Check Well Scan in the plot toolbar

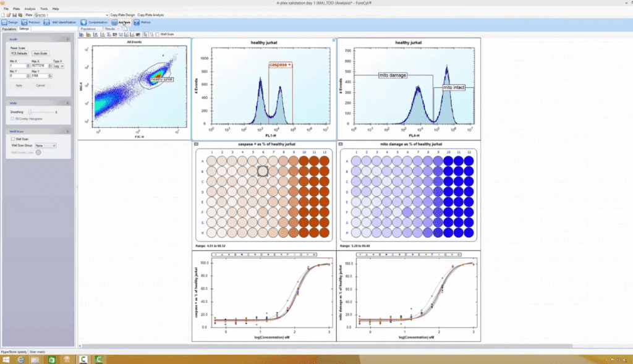[x=158, y=35]
